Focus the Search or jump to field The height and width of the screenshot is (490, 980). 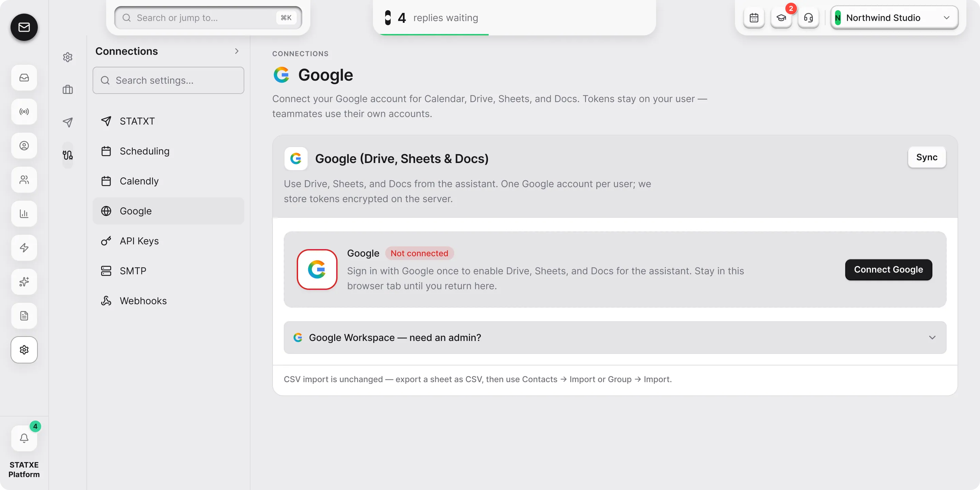208,17
